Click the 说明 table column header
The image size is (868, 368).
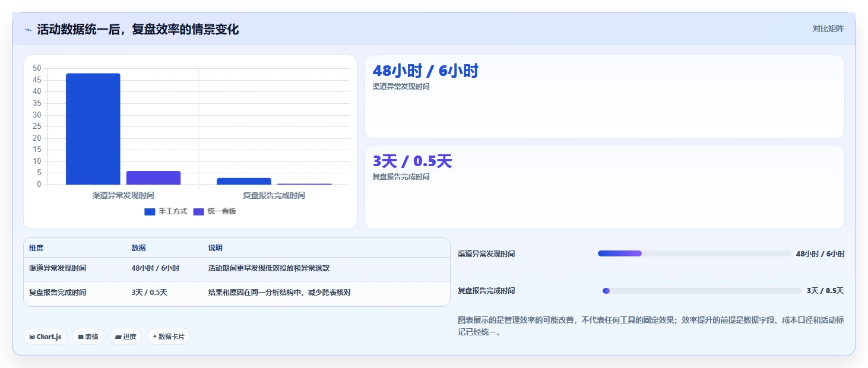(215, 248)
